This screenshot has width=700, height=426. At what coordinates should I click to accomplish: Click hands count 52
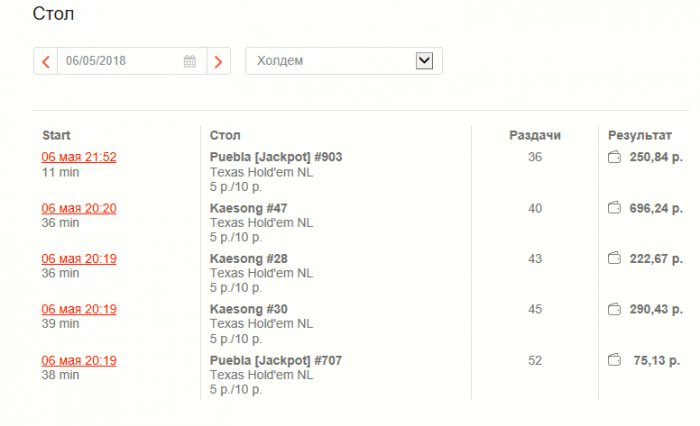tap(535, 361)
